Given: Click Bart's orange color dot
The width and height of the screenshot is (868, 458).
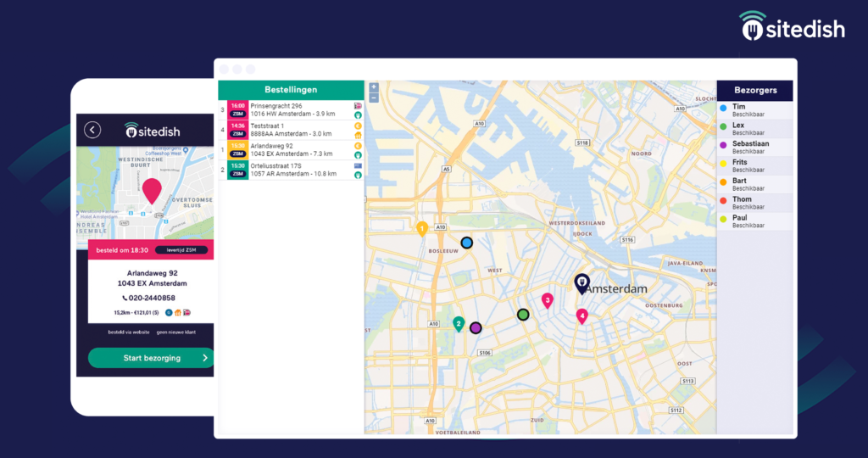Looking at the screenshot, I should coord(723,182).
